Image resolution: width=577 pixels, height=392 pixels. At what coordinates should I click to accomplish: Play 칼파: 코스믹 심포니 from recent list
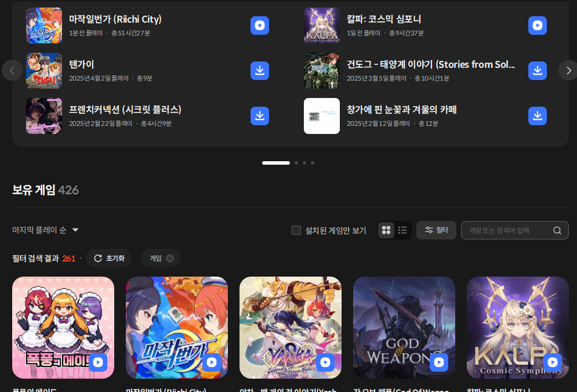click(537, 26)
